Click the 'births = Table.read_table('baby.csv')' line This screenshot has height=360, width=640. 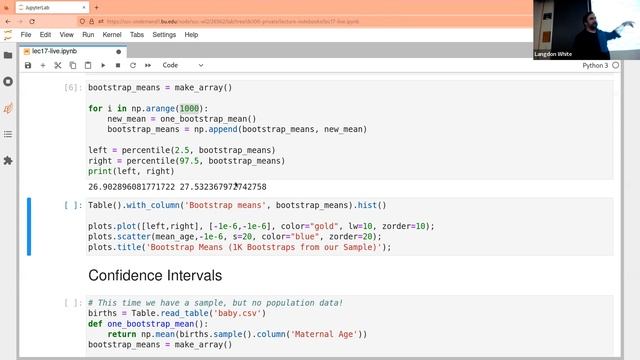click(177, 313)
